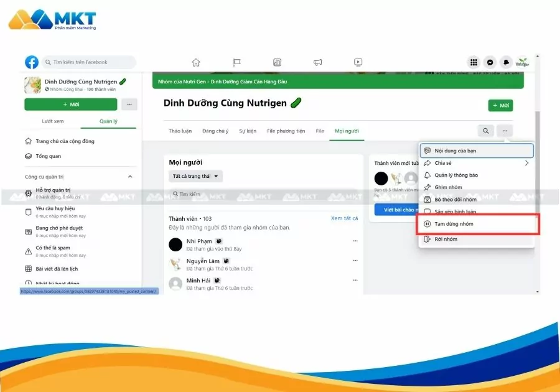The image size is (560, 392).
Task: Open three-dot options for Nguyễn Lâm
Action: pyautogui.click(x=355, y=260)
